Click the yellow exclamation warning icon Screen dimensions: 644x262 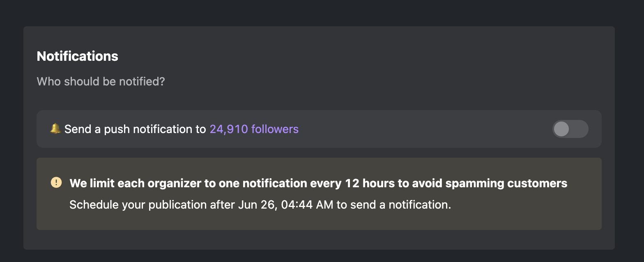click(56, 182)
